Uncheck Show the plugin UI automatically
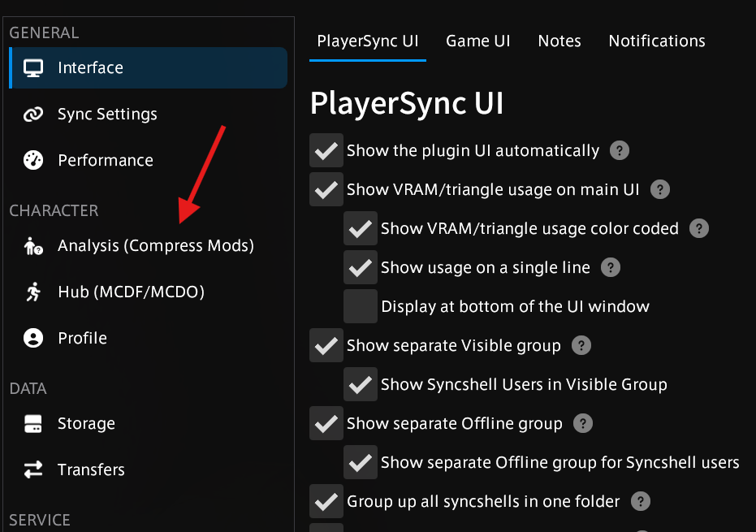 coord(326,151)
